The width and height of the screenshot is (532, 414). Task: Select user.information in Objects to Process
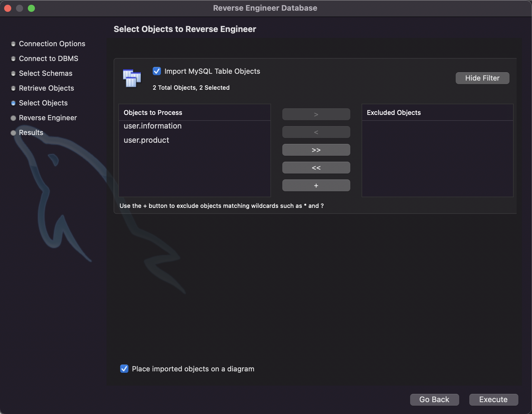[195, 126]
